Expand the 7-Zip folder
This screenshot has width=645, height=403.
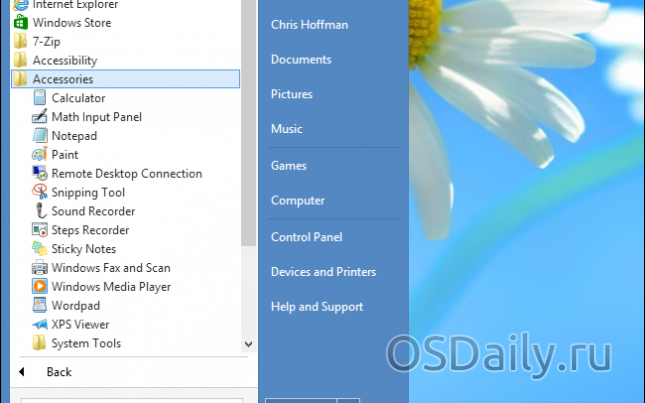tap(48, 42)
